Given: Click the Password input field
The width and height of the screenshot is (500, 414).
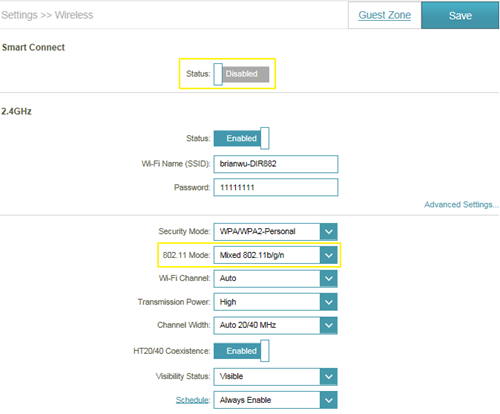Looking at the screenshot, I should [x=276, y=187].
